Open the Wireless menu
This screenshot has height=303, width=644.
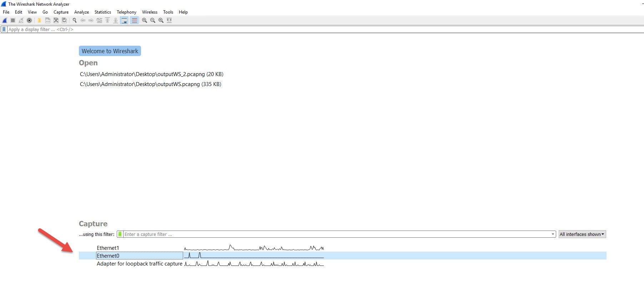pyautogui.click(x=150, y=12)
